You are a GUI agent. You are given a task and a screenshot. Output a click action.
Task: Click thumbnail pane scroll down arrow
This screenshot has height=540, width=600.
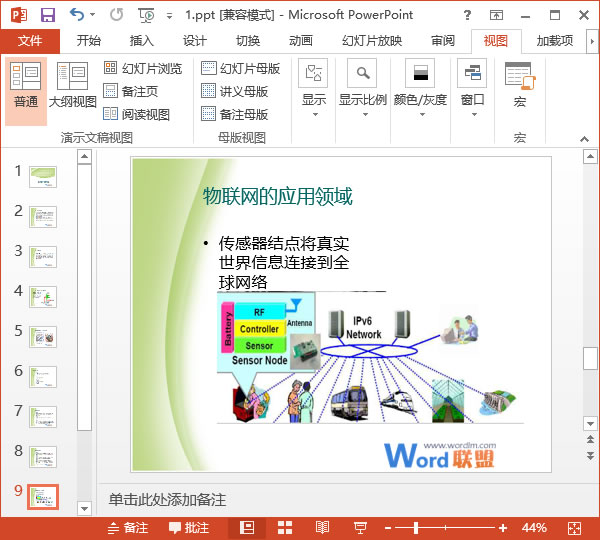[x=84, y=509]
